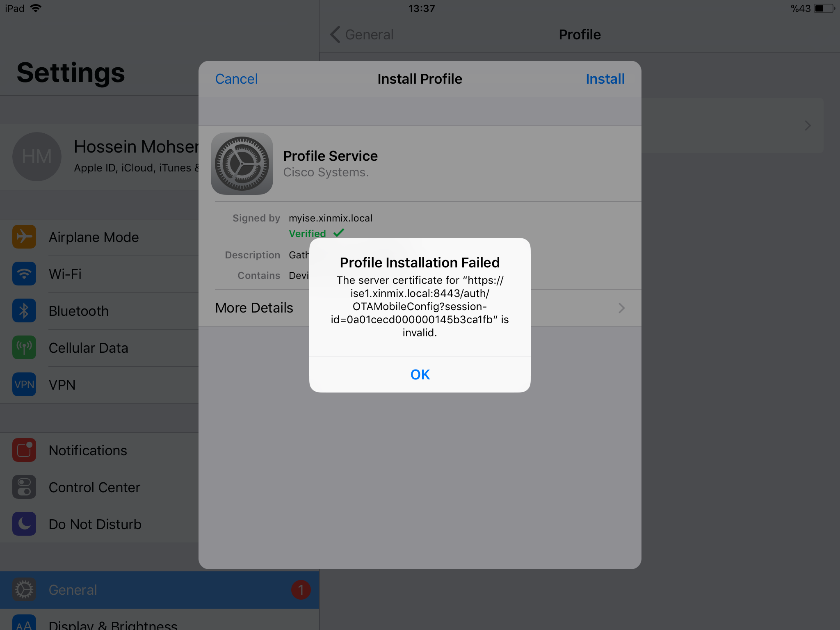Open the Airplane Mode icon

point(24,237)
